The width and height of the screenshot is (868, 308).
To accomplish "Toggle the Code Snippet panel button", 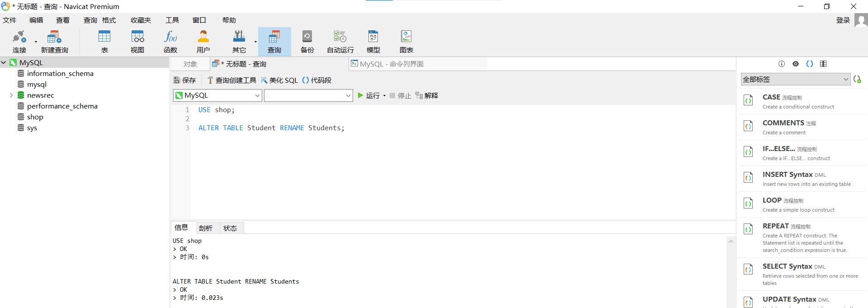I will click(x=317, y=80).
